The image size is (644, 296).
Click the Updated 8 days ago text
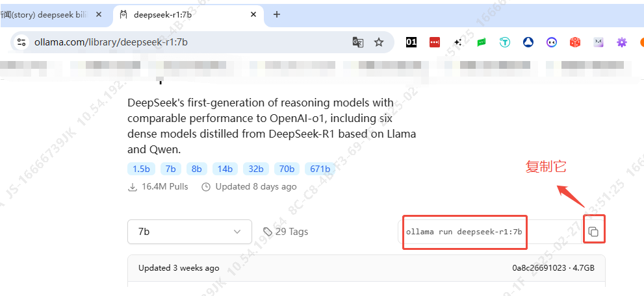click(249, 187)
